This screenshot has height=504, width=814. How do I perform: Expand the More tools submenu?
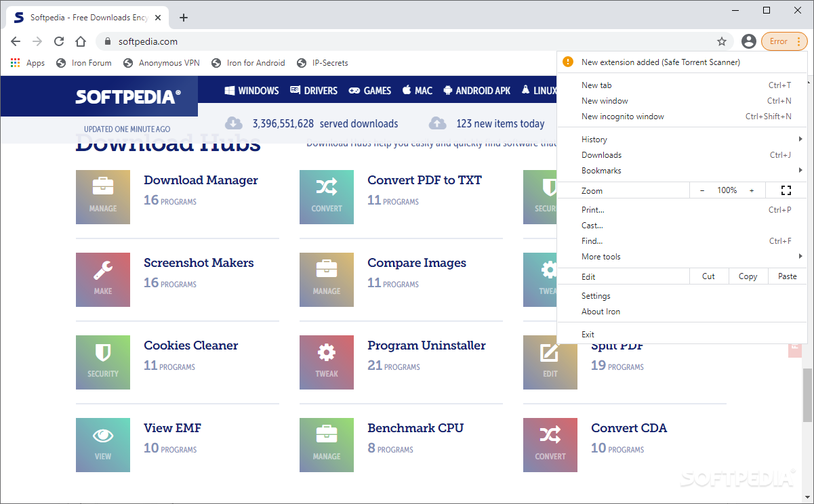682,257
